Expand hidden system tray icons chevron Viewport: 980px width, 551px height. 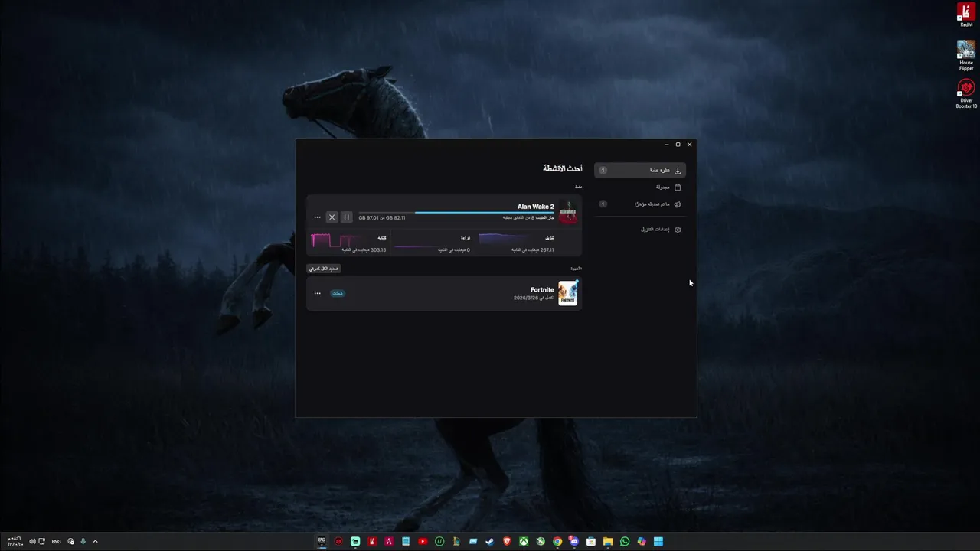(x=95, y=541)
